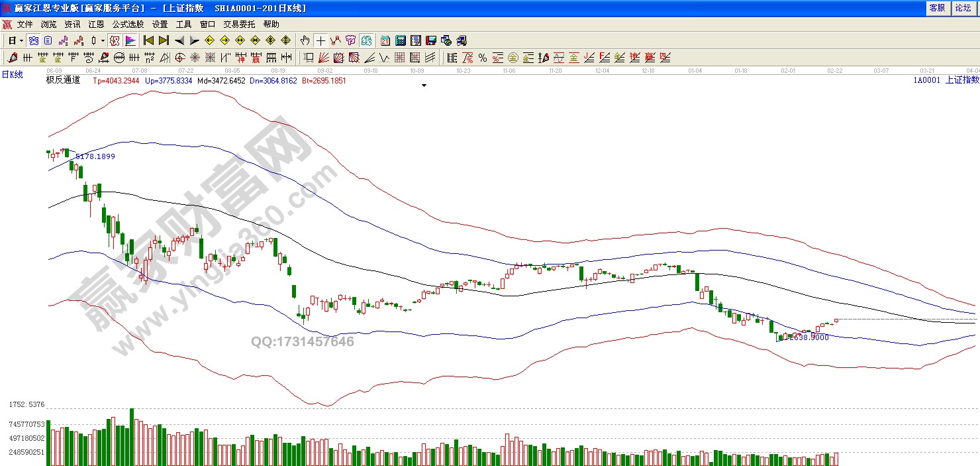Jump to first bar with skip-start arrow
This screenshot has height=466, width=980.
tap(148, 40)
